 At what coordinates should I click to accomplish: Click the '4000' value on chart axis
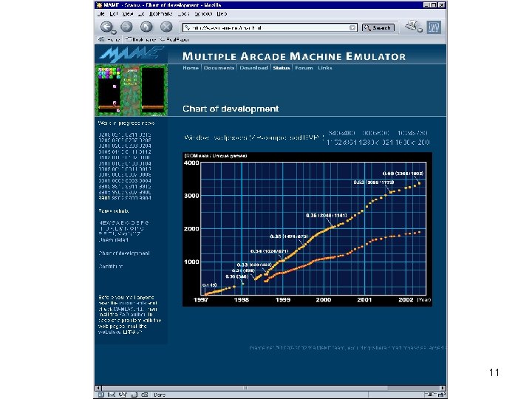[191, 163]
